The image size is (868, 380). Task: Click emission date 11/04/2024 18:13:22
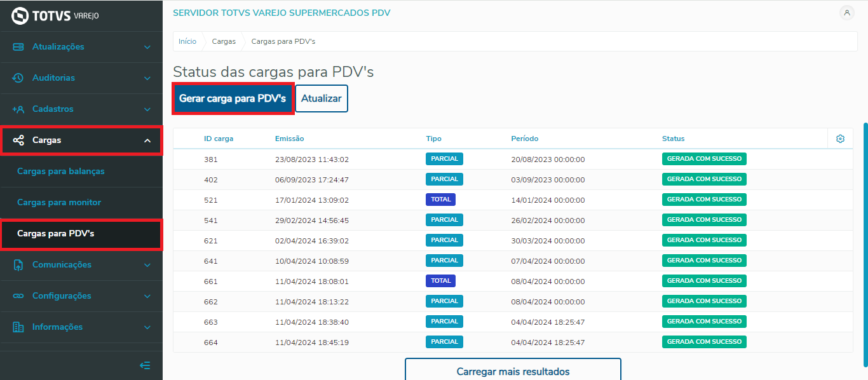tap(312, 302)
